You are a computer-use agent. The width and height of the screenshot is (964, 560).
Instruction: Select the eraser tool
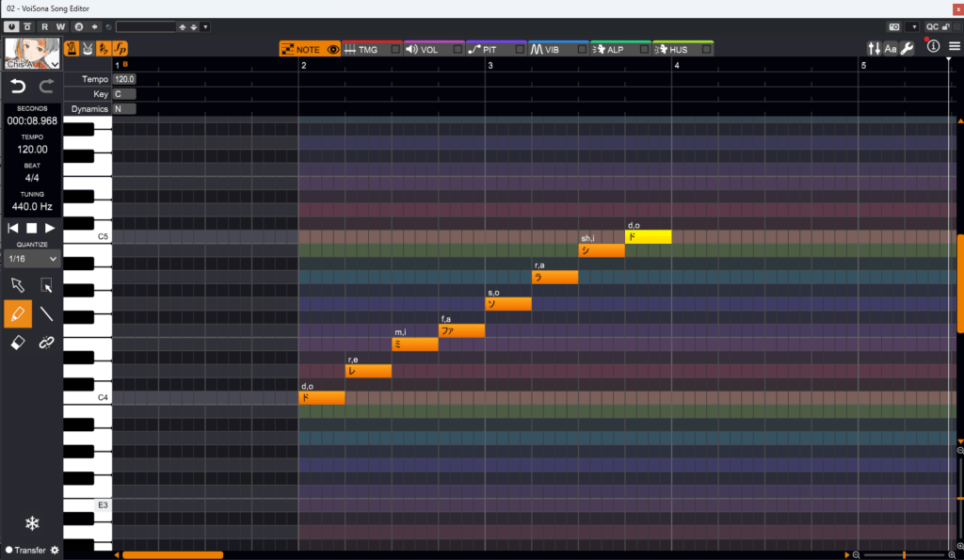click(18, 343)
